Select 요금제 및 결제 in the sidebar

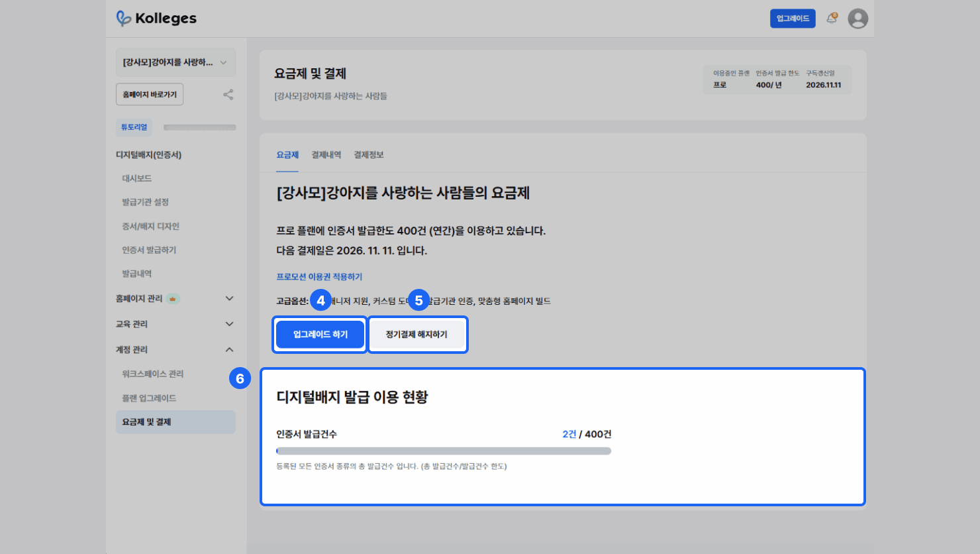click(175, 422)
